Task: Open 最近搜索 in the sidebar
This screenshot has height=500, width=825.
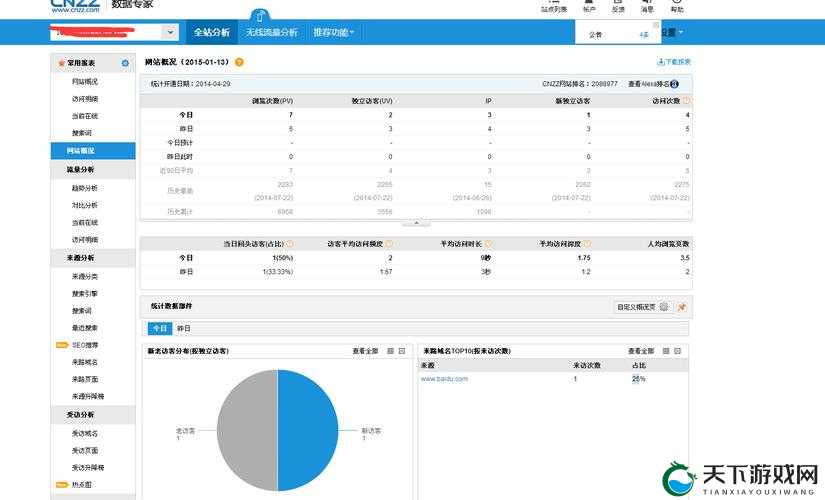Action: 85,328
